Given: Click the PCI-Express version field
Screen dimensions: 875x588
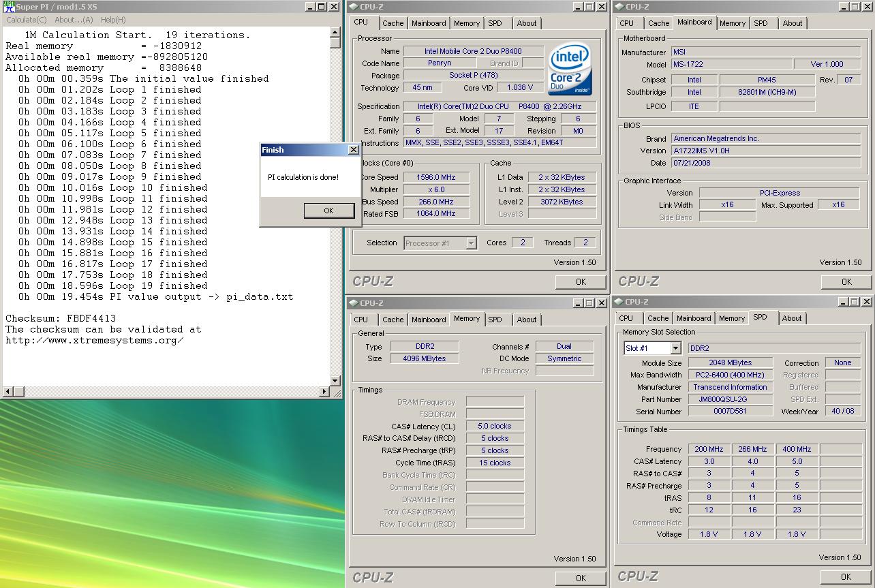Looking at the screenshot, I should coord(780,193).
